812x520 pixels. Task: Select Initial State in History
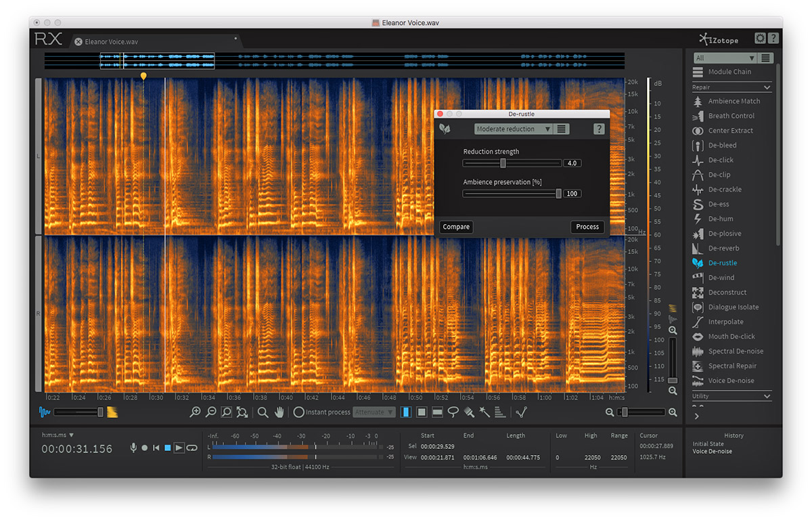pos(709,444)
